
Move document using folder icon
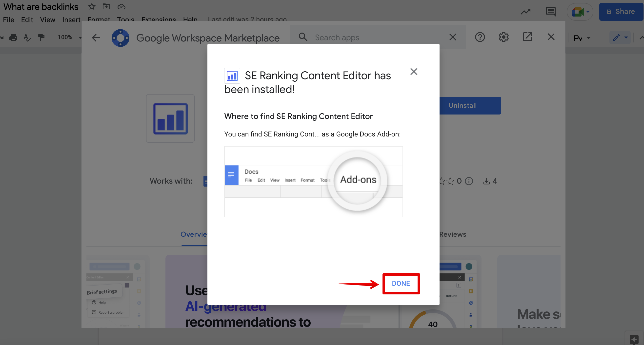pos(106,6)
